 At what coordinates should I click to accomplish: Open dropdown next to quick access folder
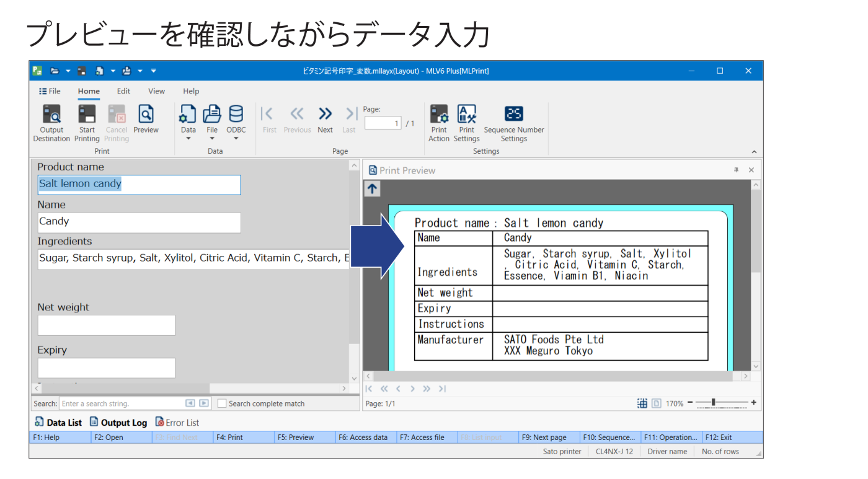pos(68,71)
